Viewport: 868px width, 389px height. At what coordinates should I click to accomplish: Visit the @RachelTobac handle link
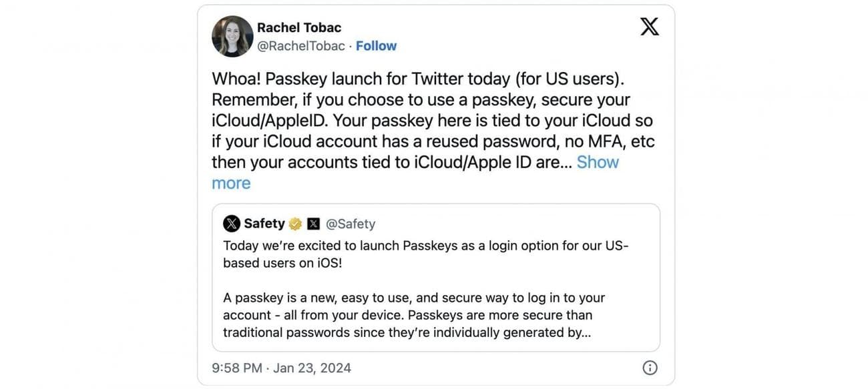(x=301, y=46)
